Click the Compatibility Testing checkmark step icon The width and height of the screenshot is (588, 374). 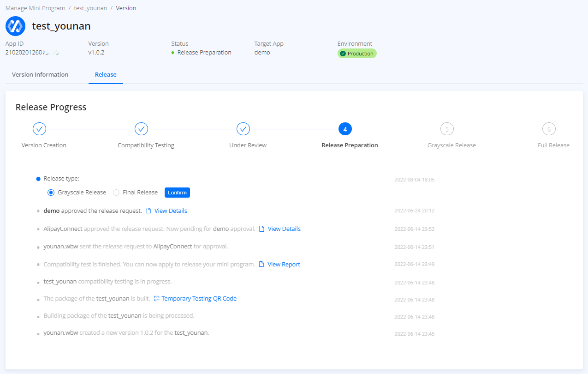(141, 129)
